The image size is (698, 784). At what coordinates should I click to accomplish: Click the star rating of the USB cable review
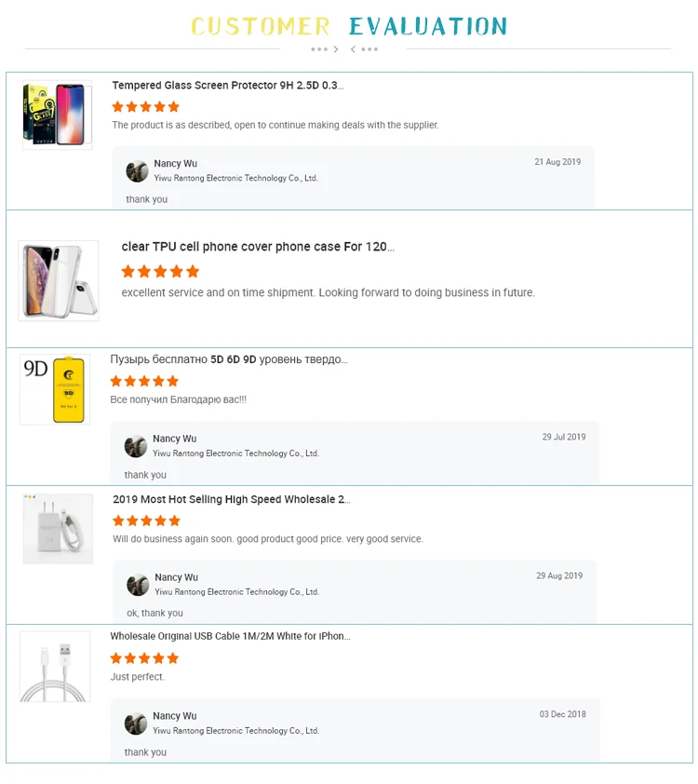[x=144, y=658]
